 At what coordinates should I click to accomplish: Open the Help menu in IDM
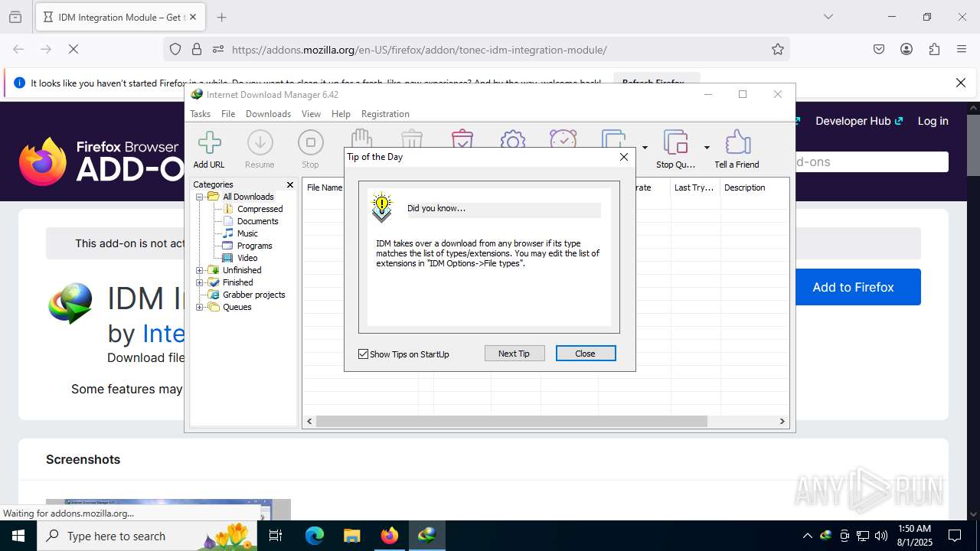341,114
